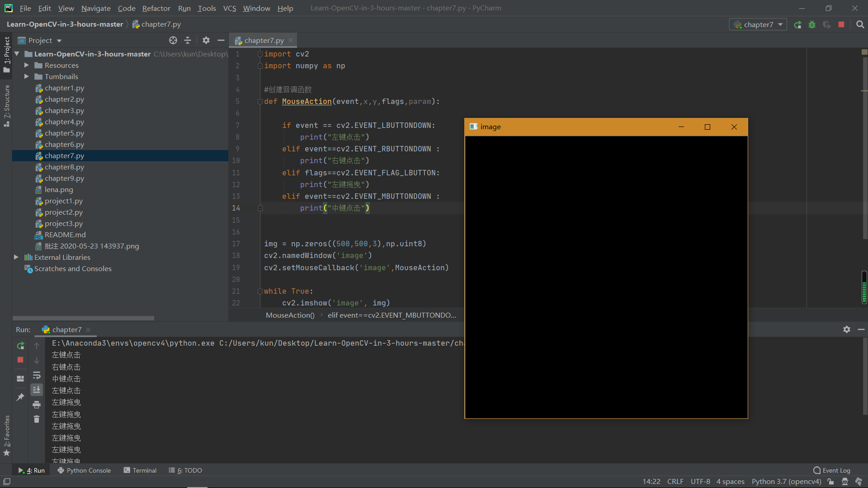Toggle the Pin Tab icon in Run panel

(20, 397)
